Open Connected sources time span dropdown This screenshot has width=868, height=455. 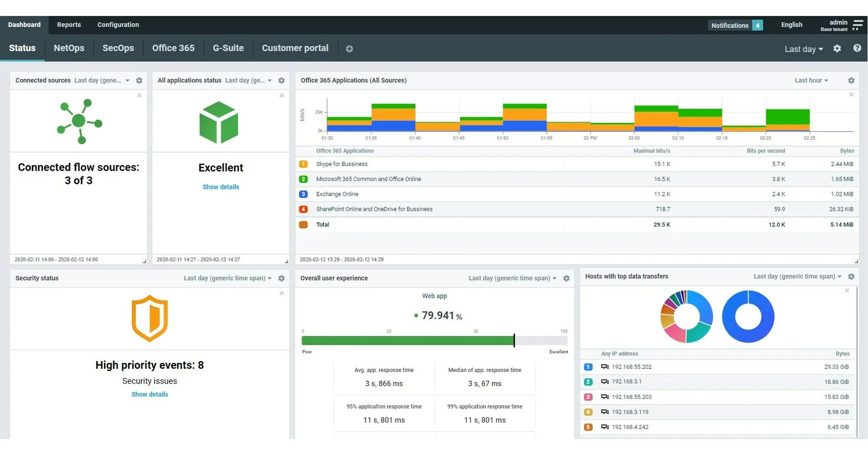point(102,80)
